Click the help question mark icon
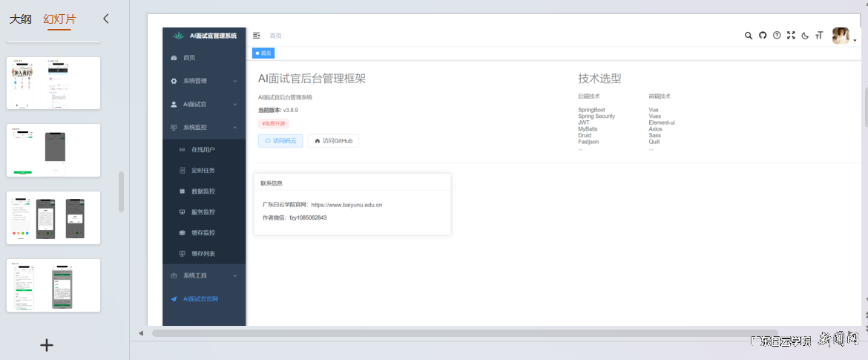868x360 pixels. point(777,36)
